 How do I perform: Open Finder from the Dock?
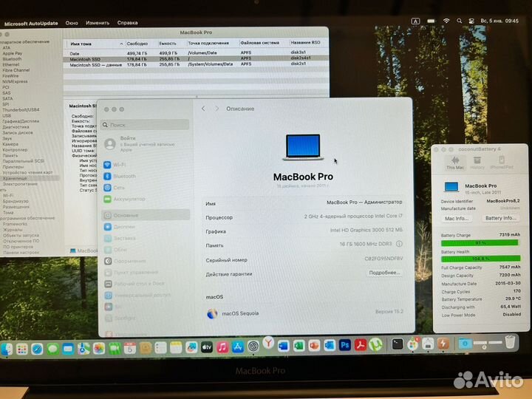[6, 349]
